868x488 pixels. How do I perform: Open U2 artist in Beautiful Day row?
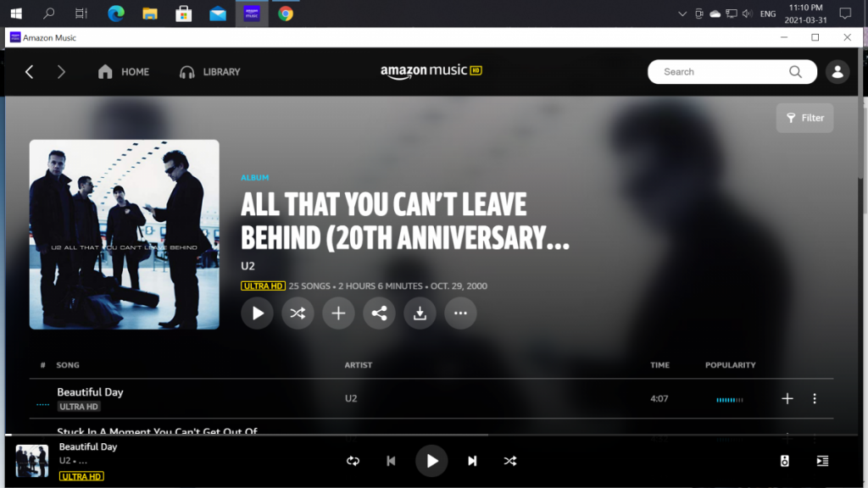(x=351, y=398)
